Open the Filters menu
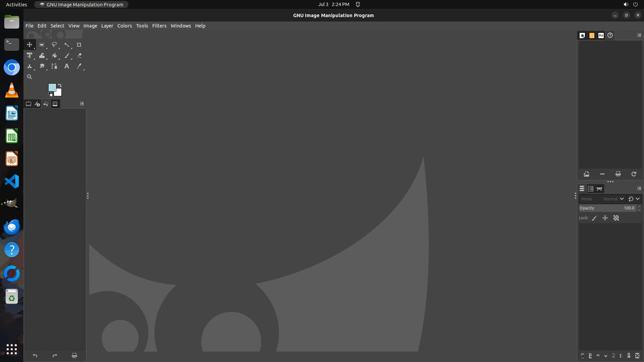Viewport: 644px width, 362px height. (x=159, y=26)
